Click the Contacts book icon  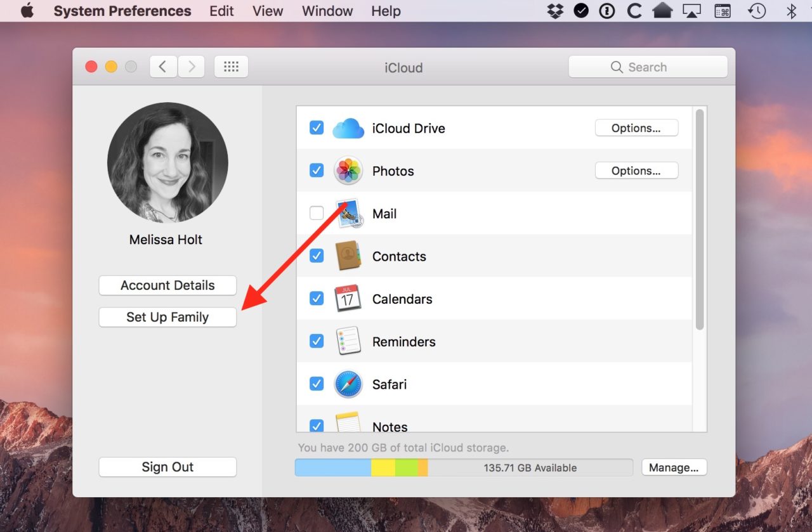pos(348,256)
